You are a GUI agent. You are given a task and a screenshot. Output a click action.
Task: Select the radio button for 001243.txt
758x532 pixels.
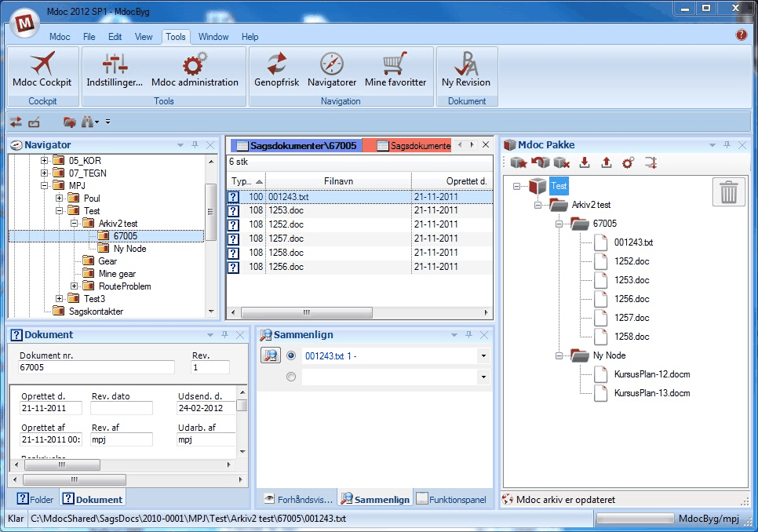click(291, 355)
